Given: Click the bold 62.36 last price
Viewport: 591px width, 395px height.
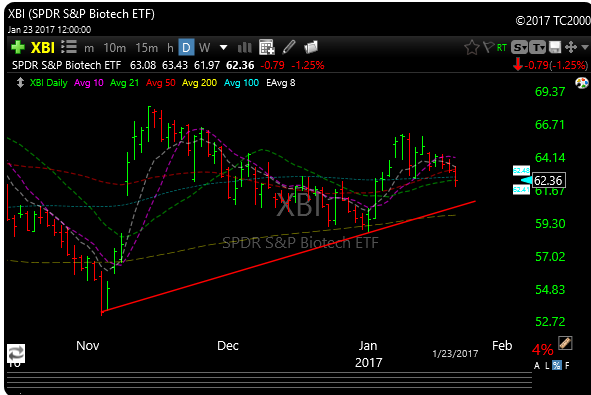Looking at the screenshot, I should (240, 65).
